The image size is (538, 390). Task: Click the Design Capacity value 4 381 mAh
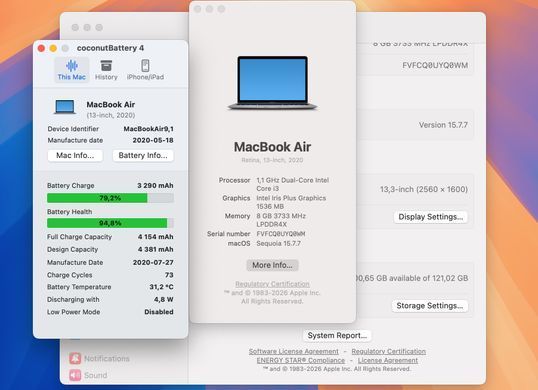155,249
